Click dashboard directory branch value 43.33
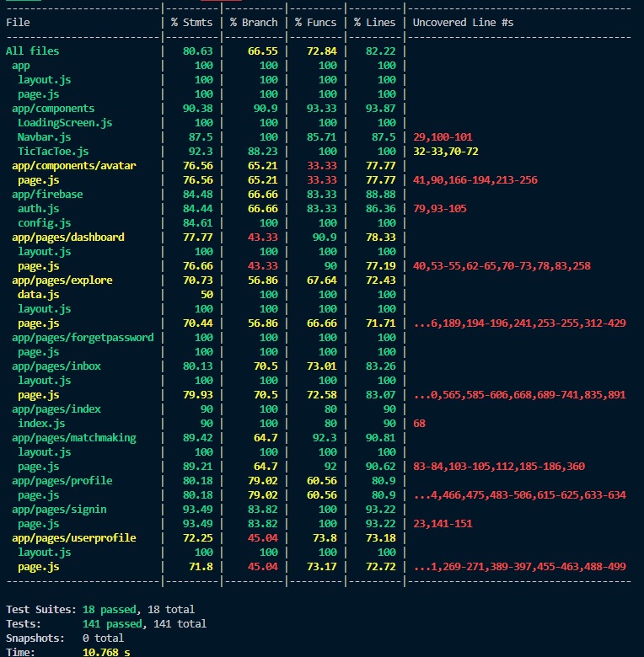 click(262, 238)
